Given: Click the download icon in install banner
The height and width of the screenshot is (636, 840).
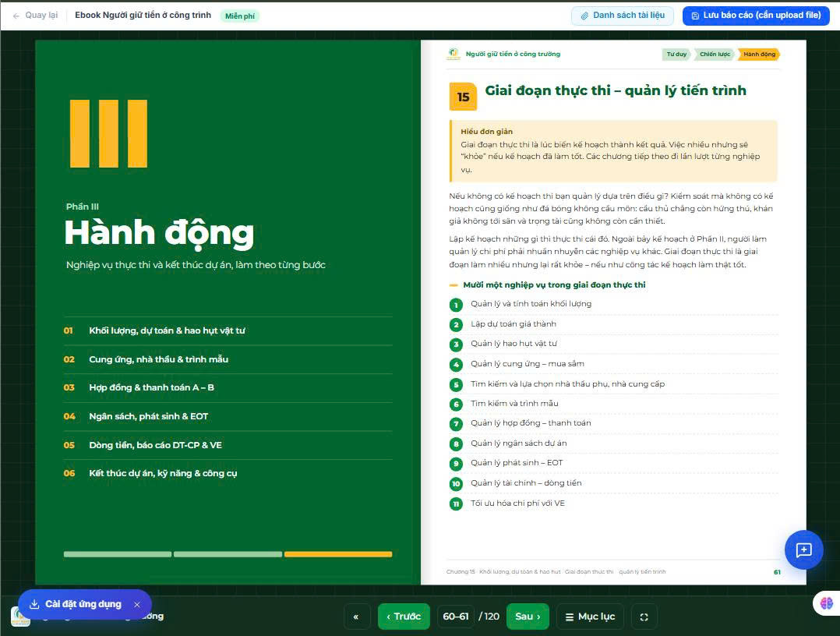Looking at the screenshot, I should tap(34, 604).
